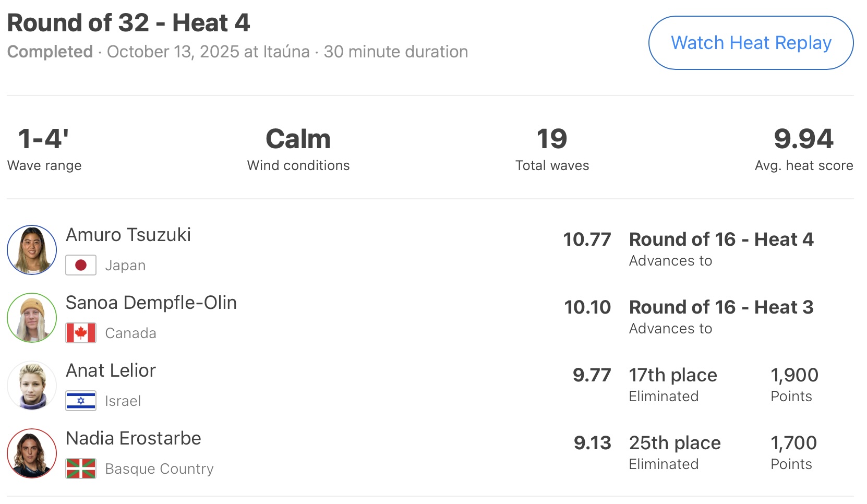The width and height of the screenshot is (867, 504).
Task: Open Amuro Tsuzuki's profile photo
Action: (x=32, y=250)
